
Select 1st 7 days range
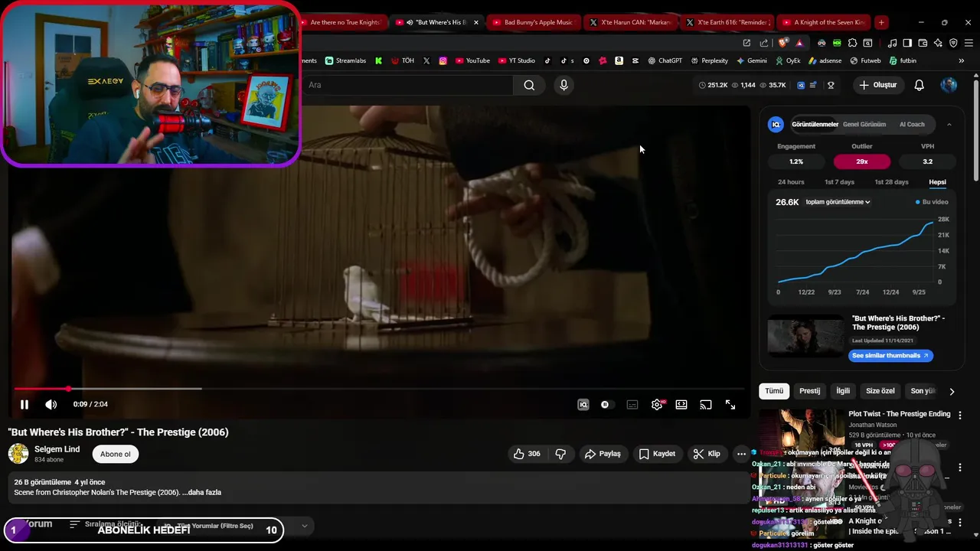click(x=839, y=182)
